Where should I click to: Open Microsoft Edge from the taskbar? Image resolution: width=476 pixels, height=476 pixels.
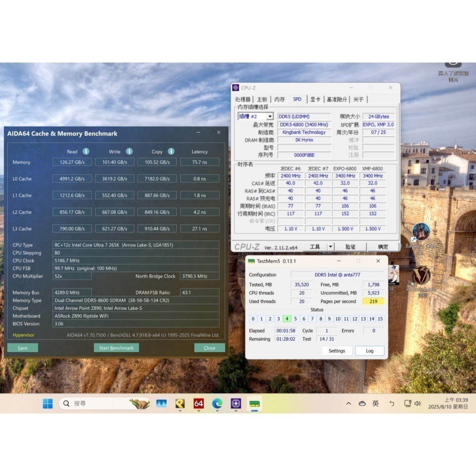pyautogui.click(x=217, y=403)
